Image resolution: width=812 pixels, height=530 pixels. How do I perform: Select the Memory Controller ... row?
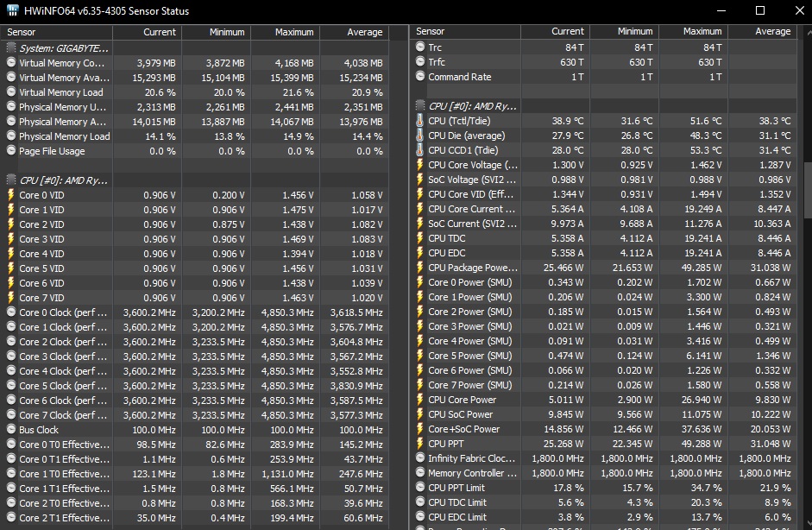pos(605,473)
